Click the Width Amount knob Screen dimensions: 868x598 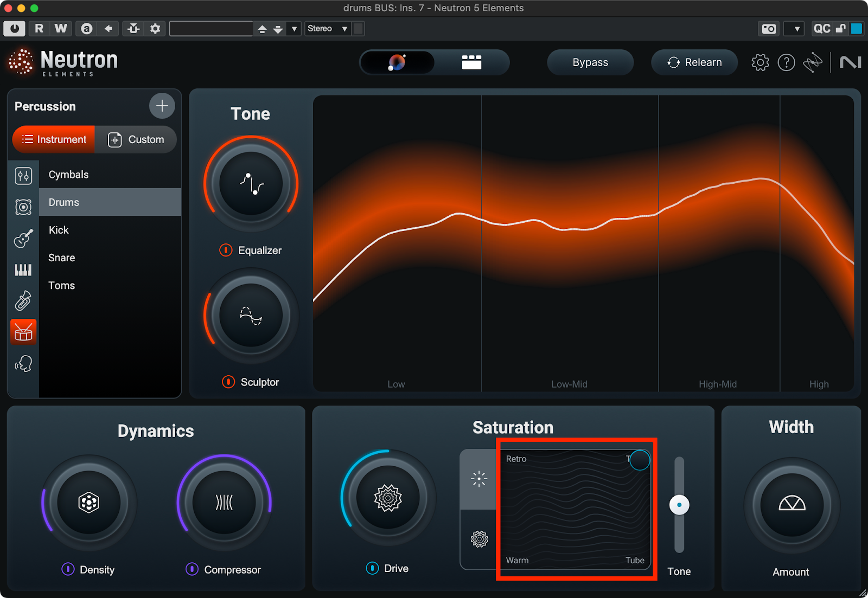[792, 505]
